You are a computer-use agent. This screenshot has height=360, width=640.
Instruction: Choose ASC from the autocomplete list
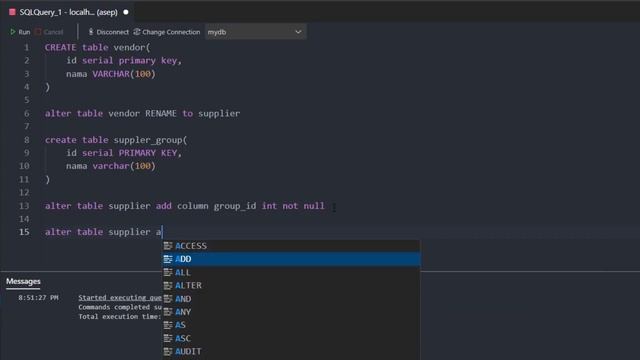pos(291,338)
